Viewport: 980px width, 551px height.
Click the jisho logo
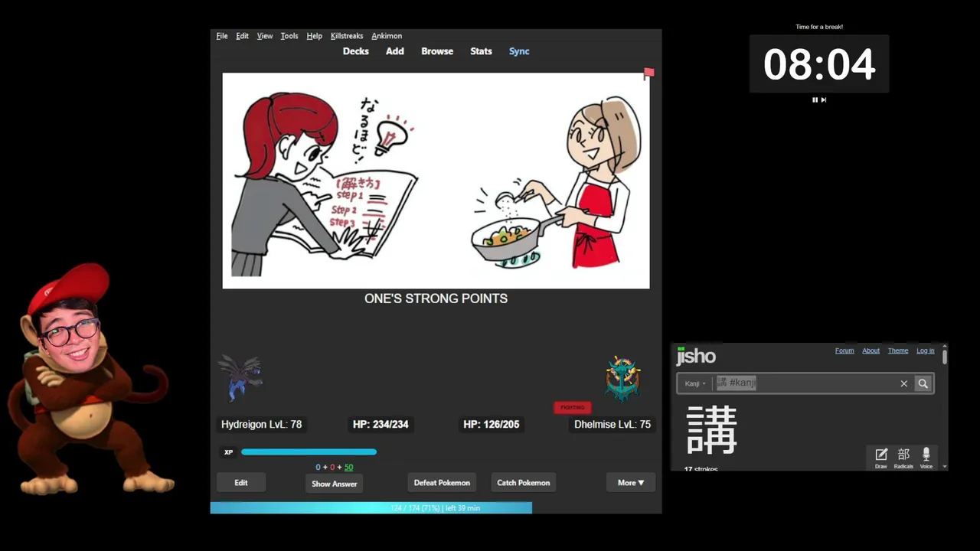point(695,356)
